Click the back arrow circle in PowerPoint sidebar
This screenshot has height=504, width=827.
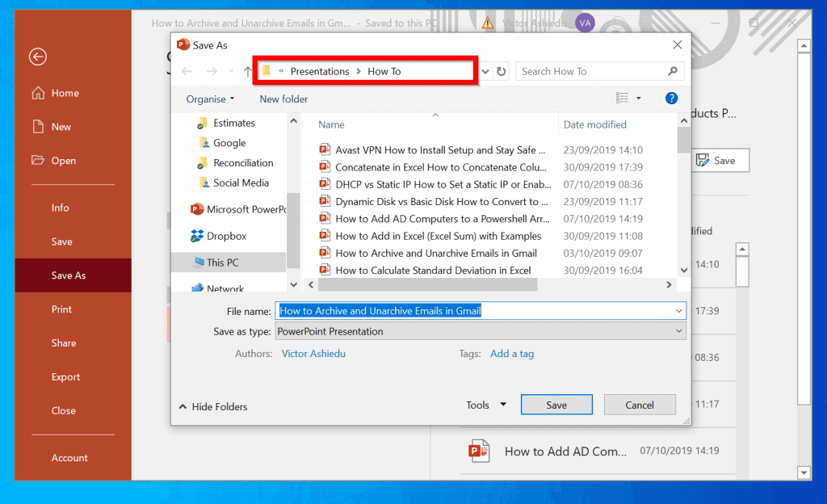click(x=37, y=57)
